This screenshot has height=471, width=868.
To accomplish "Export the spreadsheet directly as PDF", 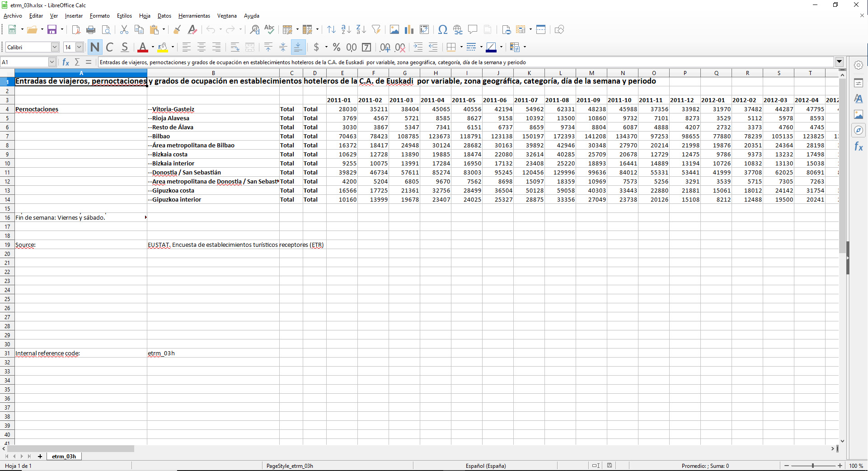I will [76, 29].
